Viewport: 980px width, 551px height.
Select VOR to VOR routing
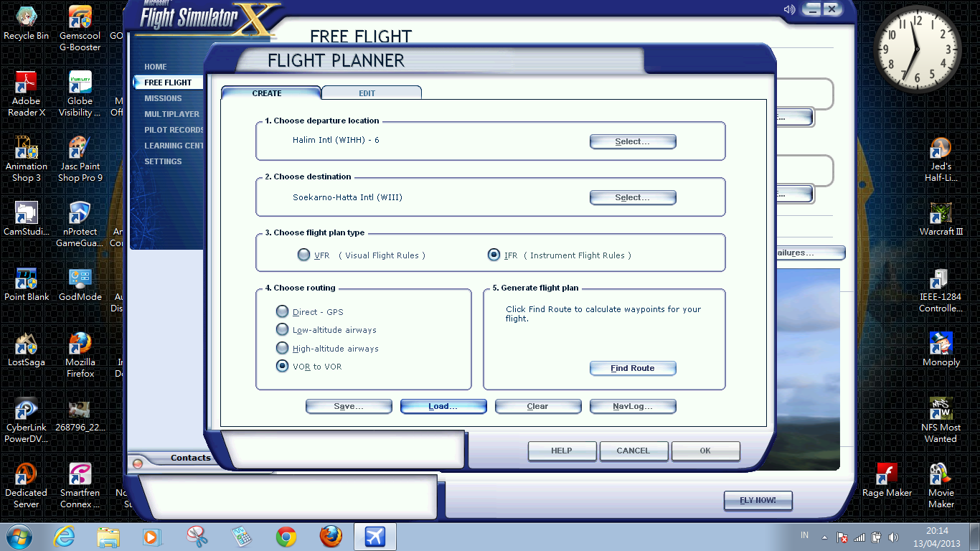click(283, 367)
